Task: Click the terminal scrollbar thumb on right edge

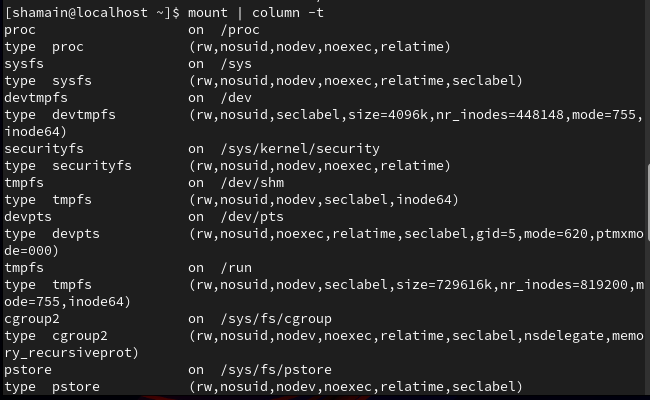Action: point(648,203)
